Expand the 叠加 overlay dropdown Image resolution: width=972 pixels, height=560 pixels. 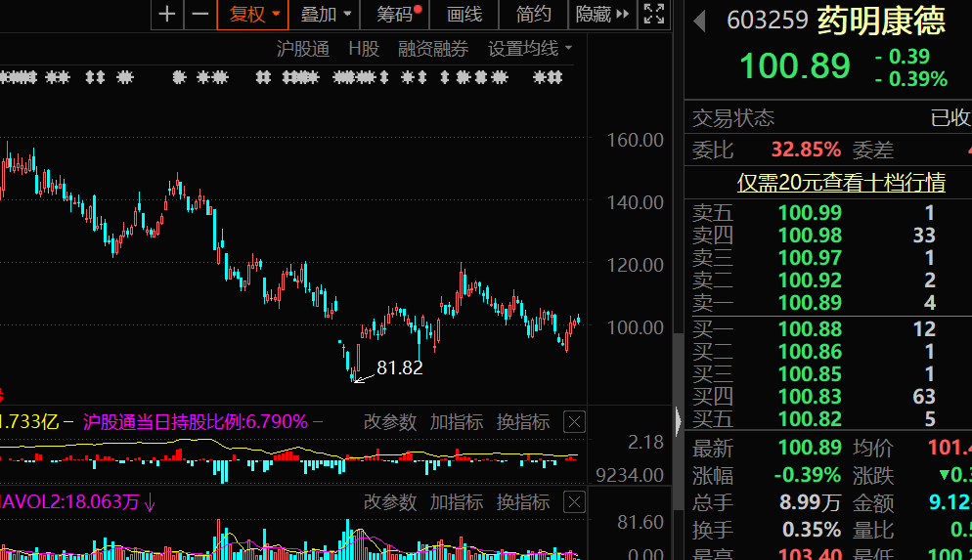(x=325, y=14)
